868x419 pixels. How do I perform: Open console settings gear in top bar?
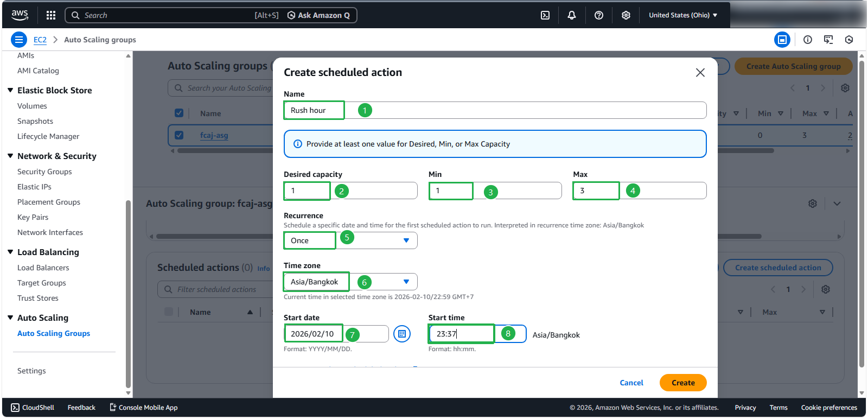tap(626, 15)
